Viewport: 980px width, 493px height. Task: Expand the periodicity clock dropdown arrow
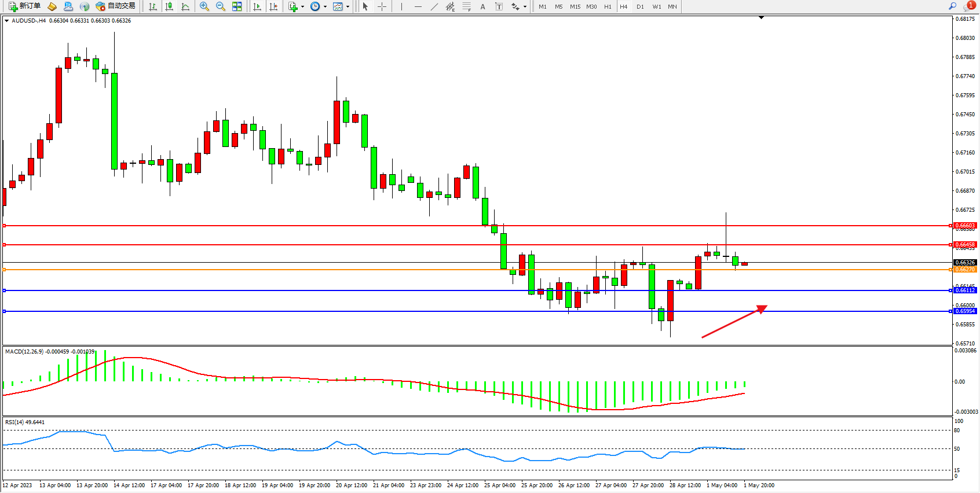pyautogui.click(x=325, y=7)
